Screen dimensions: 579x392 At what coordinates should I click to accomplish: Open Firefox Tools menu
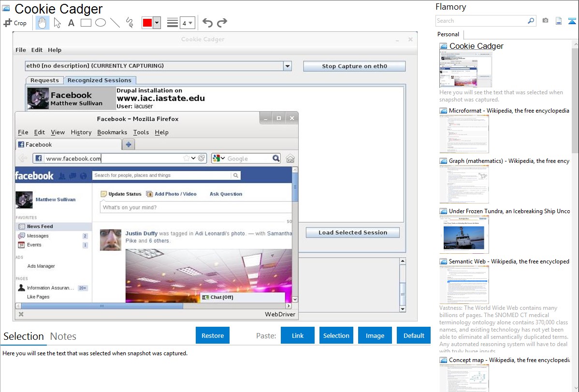(x=141, y=132)
